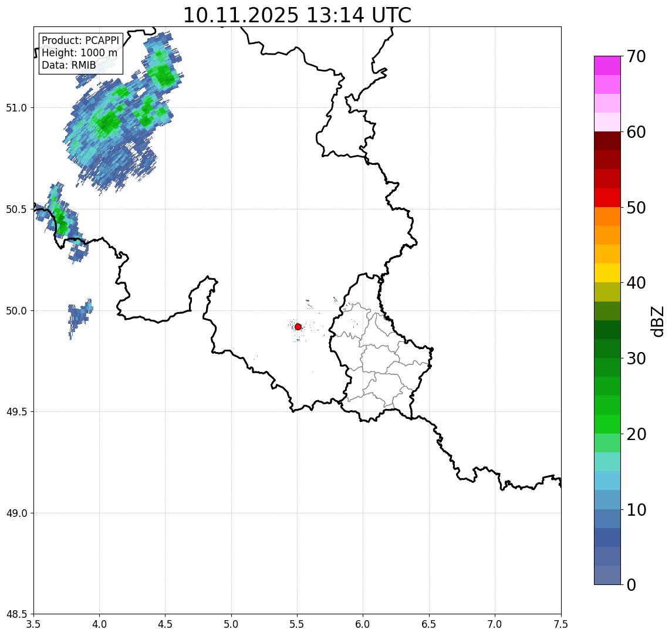Pick the yellow colorbar segment just above the 40 tick
672x636 pixels.
pos(607,273)
